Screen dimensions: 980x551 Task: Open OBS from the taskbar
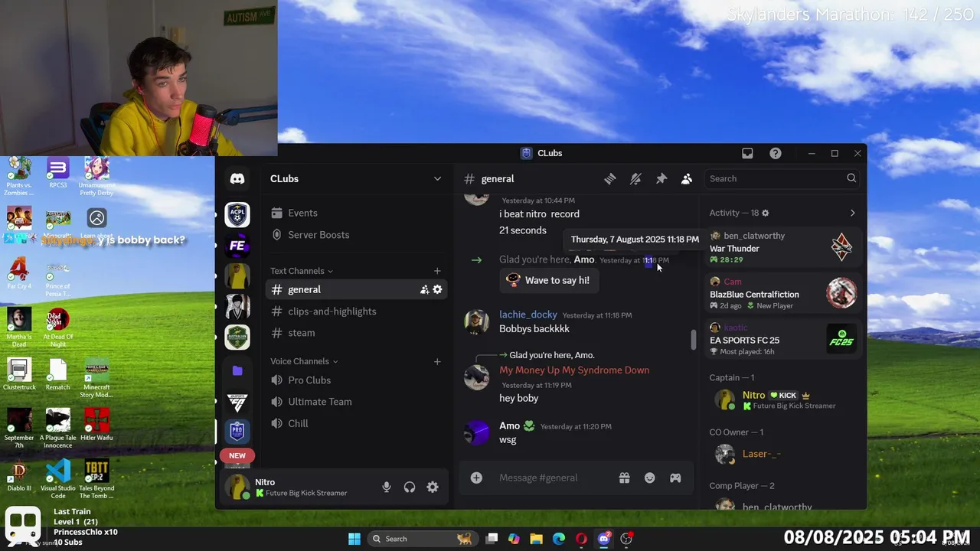click(x=626, y=539)
